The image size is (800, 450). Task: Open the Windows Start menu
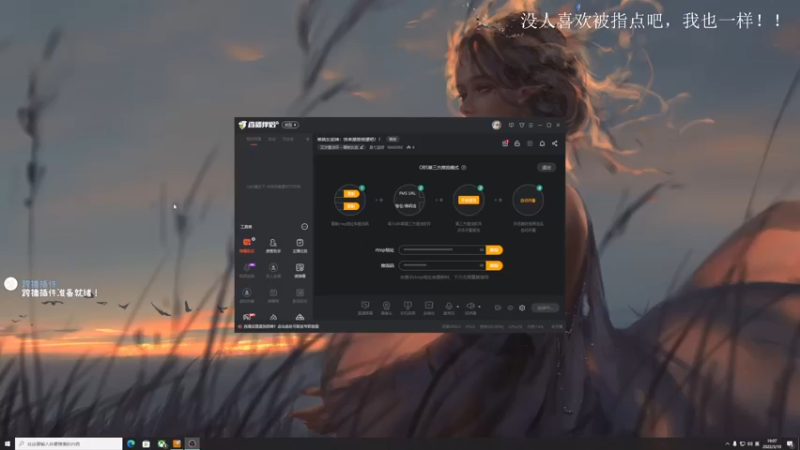pyautogui.click(x=7, y=444)
